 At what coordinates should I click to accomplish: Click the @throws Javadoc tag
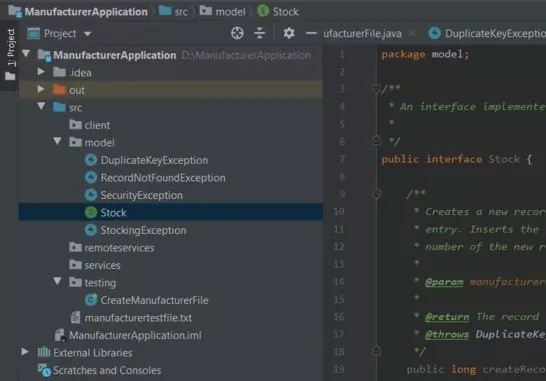pyautogui.click(x=447, y=334)
